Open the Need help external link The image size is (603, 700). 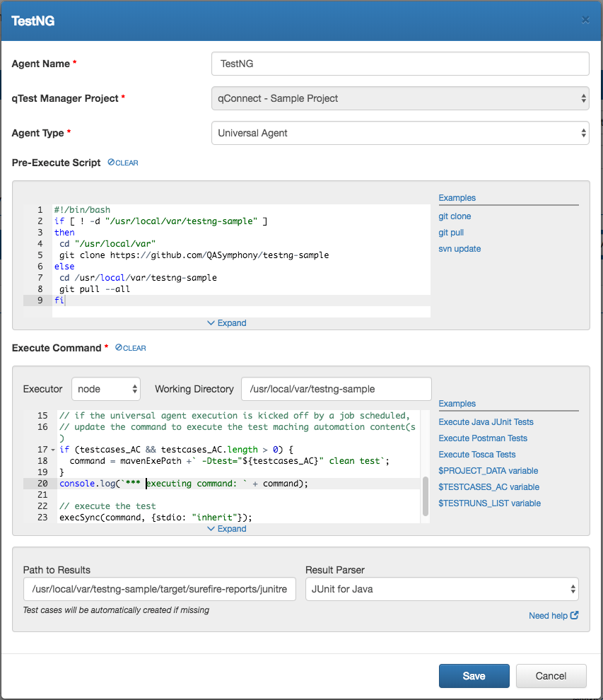[x=554, y=615]
